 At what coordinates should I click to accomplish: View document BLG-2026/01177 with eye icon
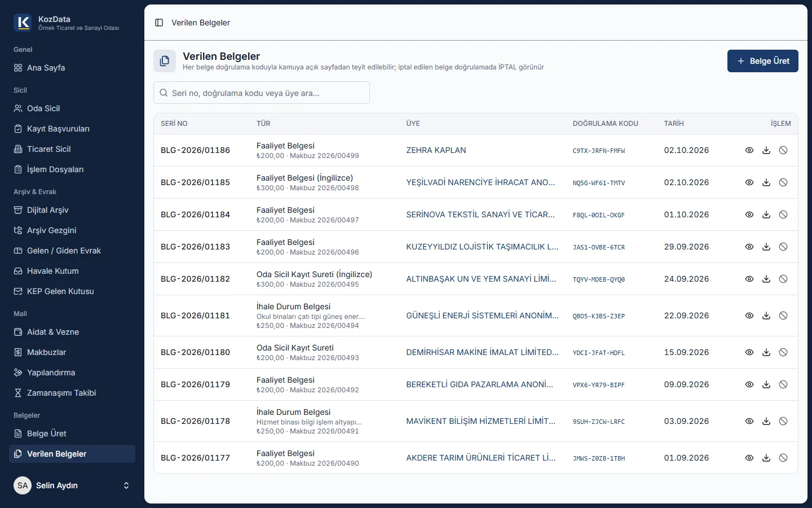coord(749,458)
